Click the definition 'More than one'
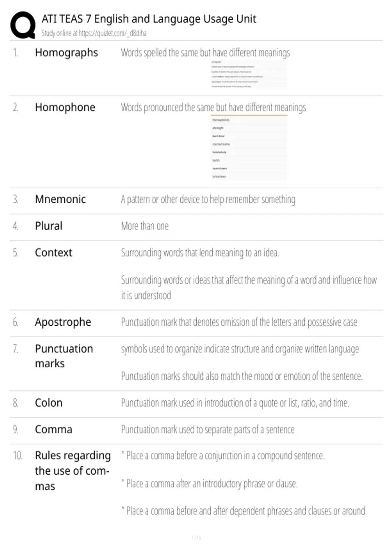The width and height of the screenshot is (392, 556). (145, 226)
